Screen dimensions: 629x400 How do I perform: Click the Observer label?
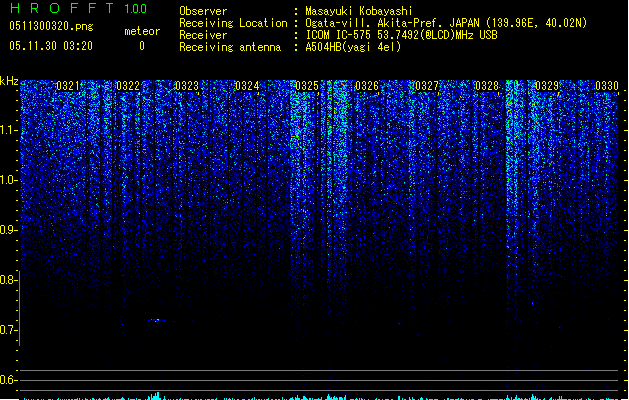[203, 11]
